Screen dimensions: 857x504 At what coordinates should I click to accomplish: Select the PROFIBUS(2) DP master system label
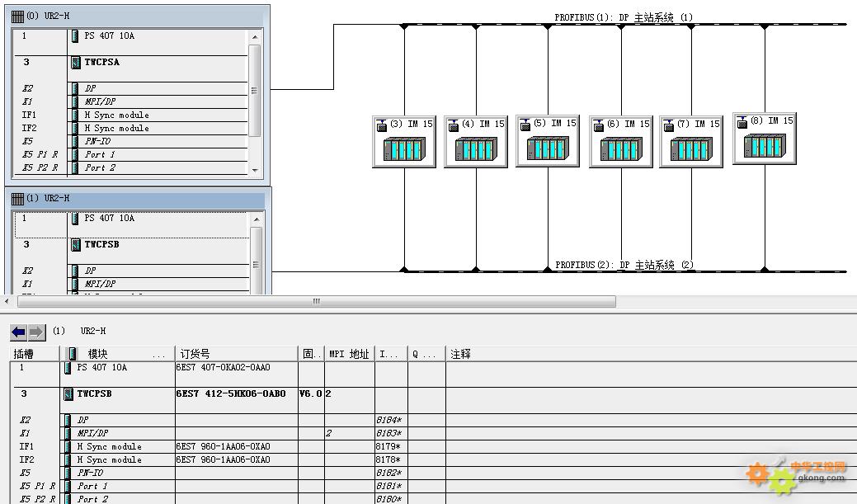click(624, 265)
